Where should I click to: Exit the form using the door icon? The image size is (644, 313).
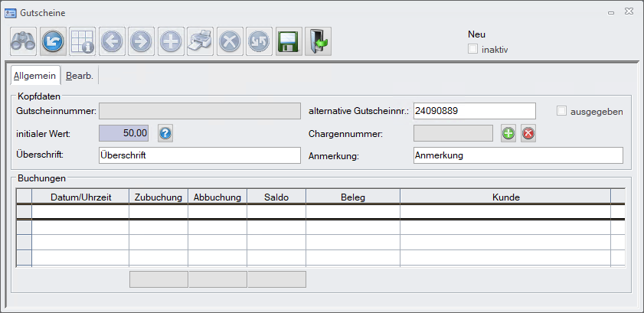point(318,41)
